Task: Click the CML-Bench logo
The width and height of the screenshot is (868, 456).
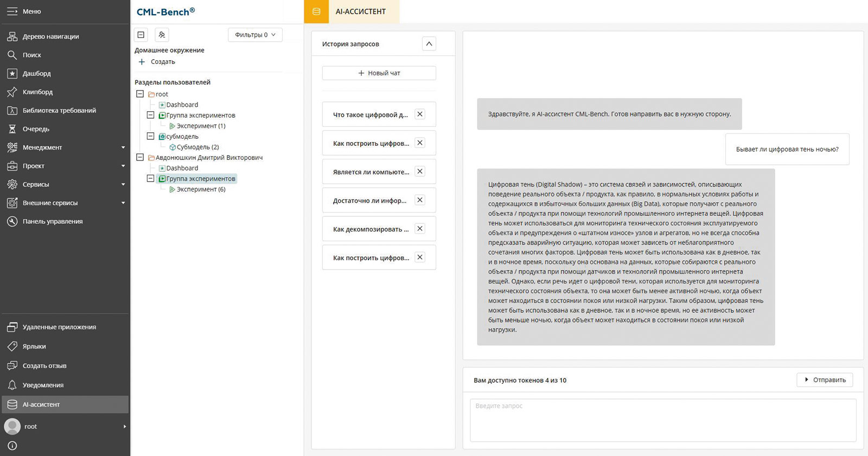Action: tap(165, 11)
